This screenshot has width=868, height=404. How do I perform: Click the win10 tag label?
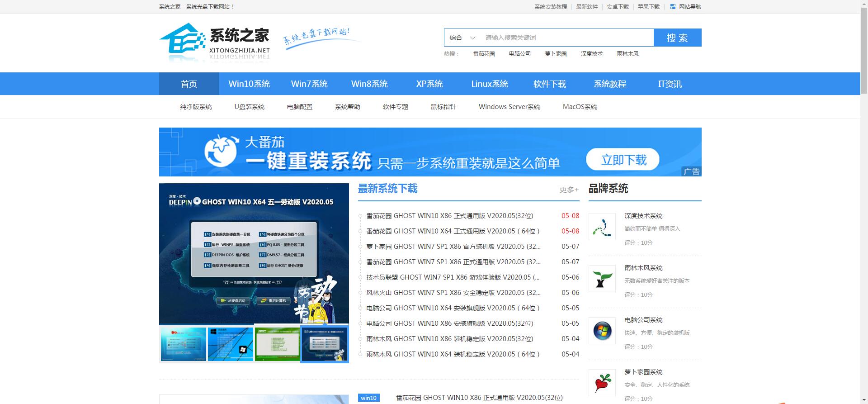click(x=368, y=398)
